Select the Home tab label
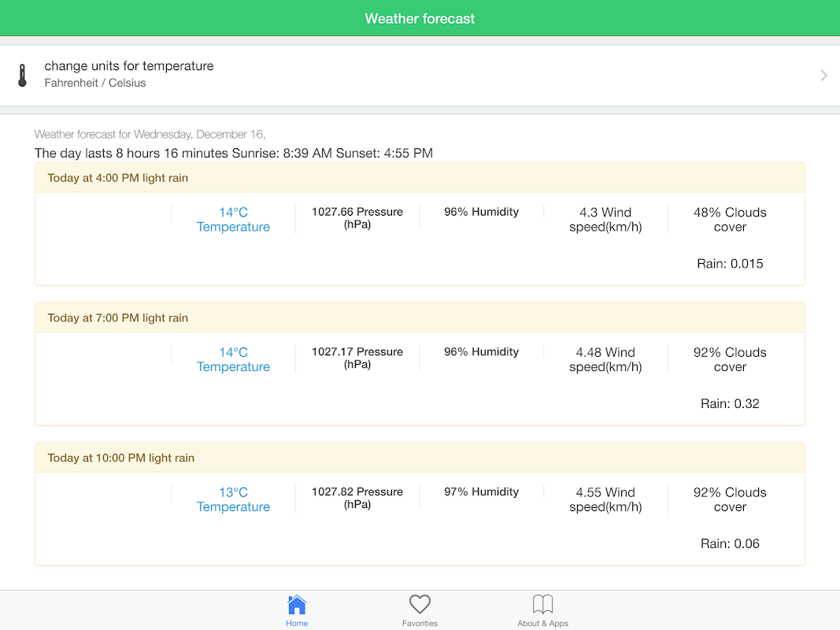Image resolution: width=840 pixels, height=630 pixels. click(x=297, y=624)
